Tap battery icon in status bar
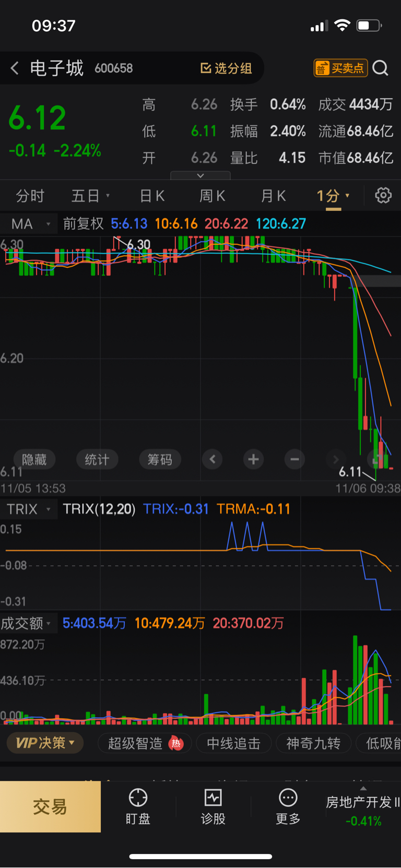This screenshot has width=401, height=868. pyautogui.click(x=369, y=26)
